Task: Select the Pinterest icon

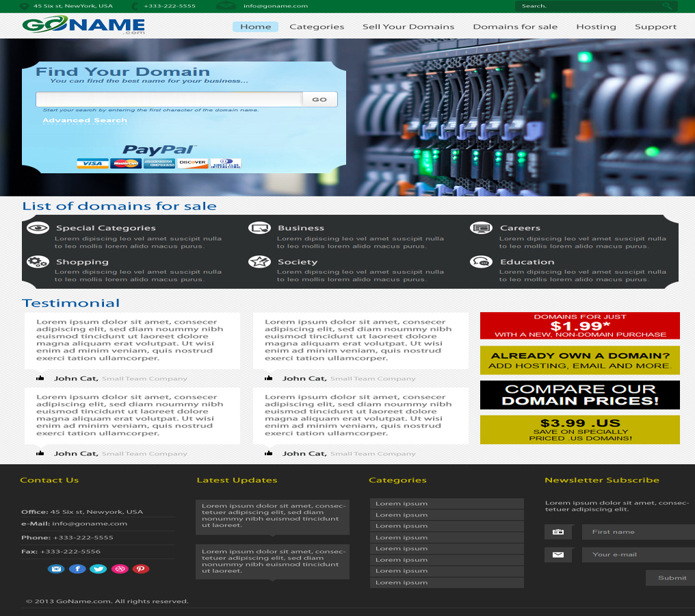Action: pos(140,569)
